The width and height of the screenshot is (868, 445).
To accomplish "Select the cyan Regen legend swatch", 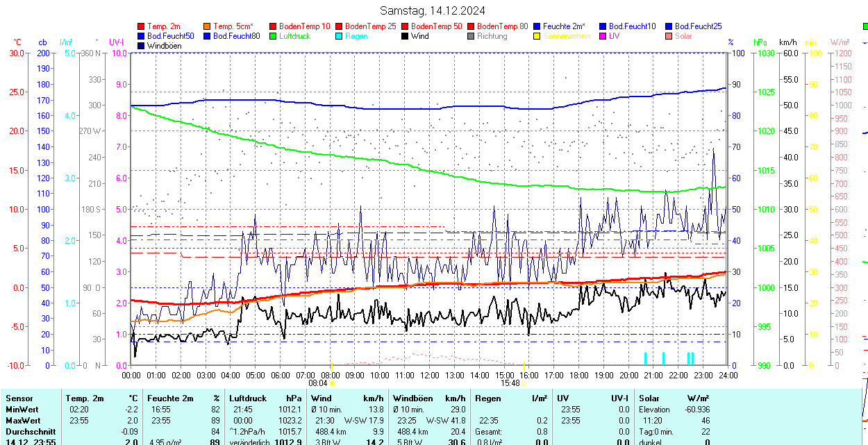I will coord(340,36).
